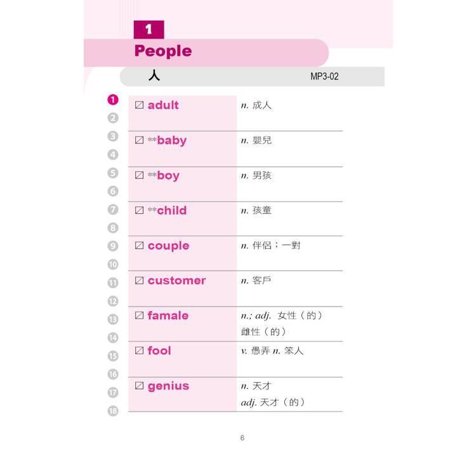
Task: Check the box next to couple
Action: [x=140, y=246]
